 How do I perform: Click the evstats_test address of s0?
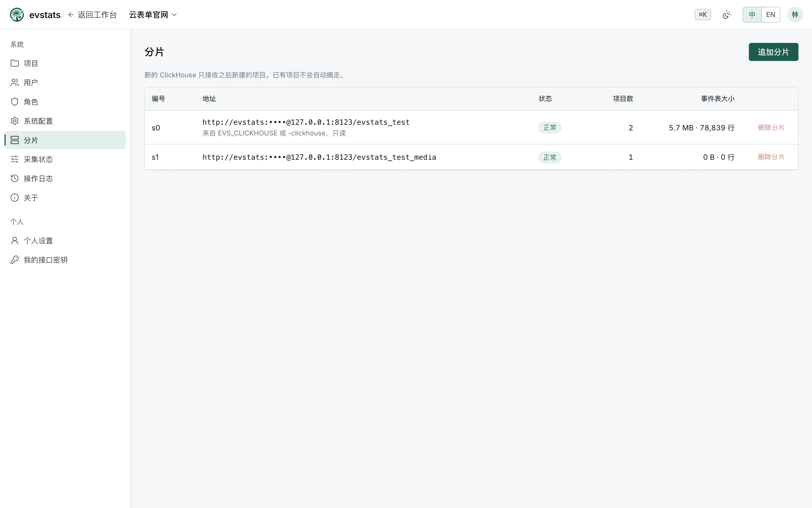(x=306, y=122)
